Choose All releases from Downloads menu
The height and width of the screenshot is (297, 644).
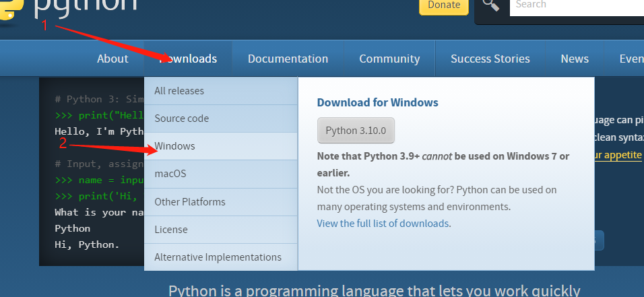tap(179, 91)
